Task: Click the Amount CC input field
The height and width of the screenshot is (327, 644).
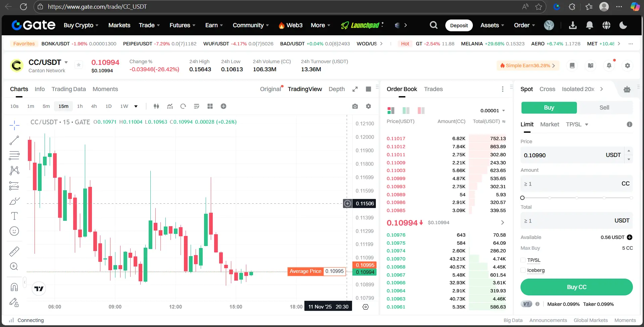Action: pyautogui.click(x=577, y=183)
